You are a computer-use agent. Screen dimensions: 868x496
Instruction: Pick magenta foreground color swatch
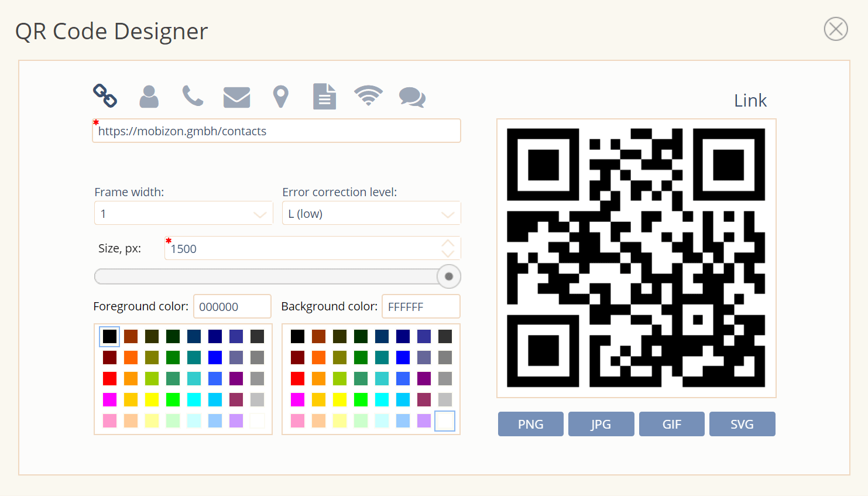[x=109, y=399]
